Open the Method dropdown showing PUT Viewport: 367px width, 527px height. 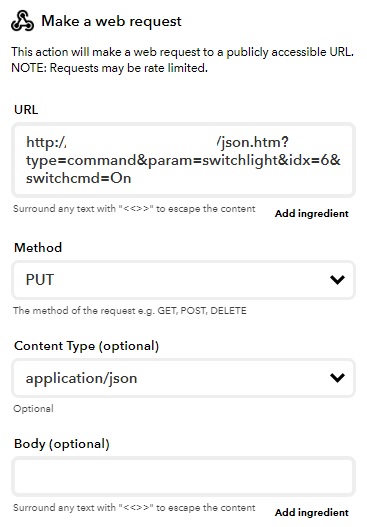tap(184, 280)
